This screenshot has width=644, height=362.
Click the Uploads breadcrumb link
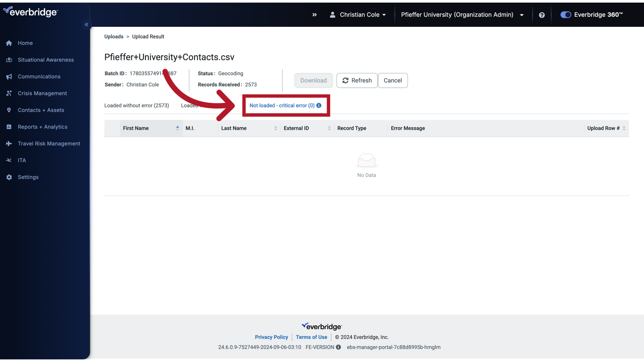(114, 36)
